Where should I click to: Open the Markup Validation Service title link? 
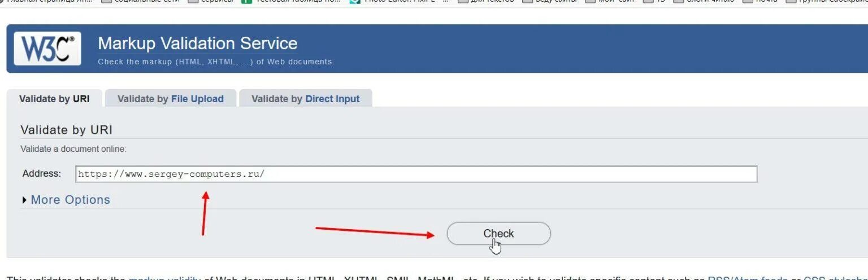197,43
